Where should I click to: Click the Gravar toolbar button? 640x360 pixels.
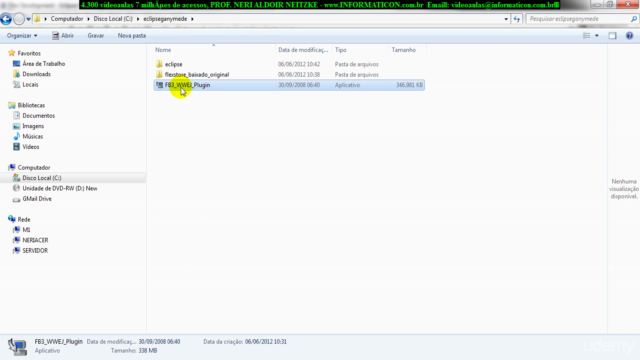click(x=96, y=36)
